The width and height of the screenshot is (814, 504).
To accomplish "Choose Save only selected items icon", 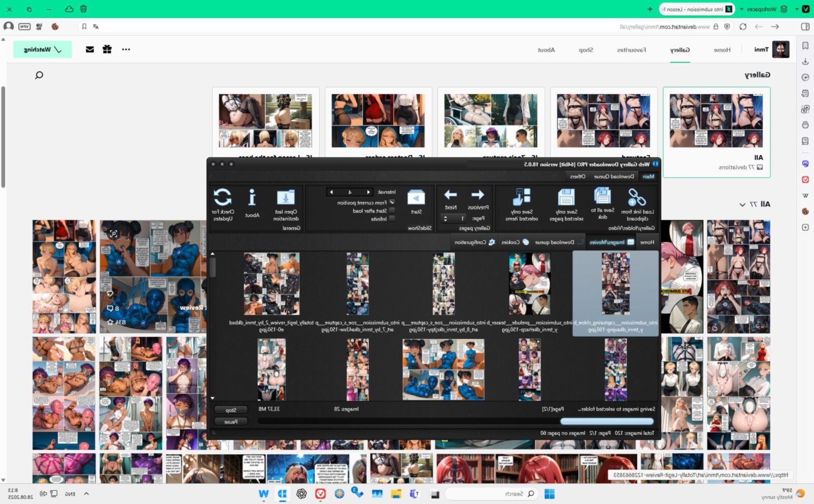I will [x=521, y=197].
